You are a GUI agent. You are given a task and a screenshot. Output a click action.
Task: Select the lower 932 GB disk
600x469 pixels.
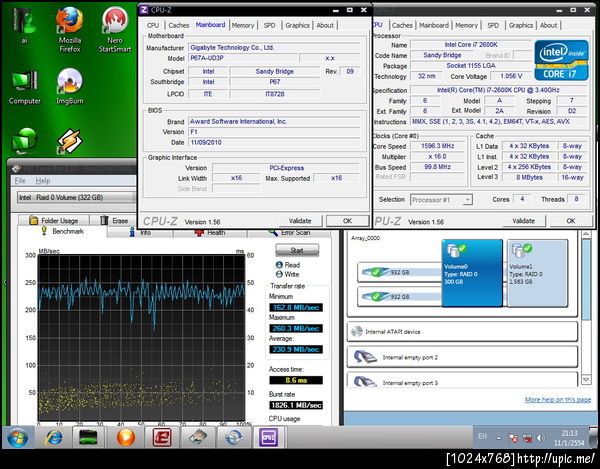399,296
